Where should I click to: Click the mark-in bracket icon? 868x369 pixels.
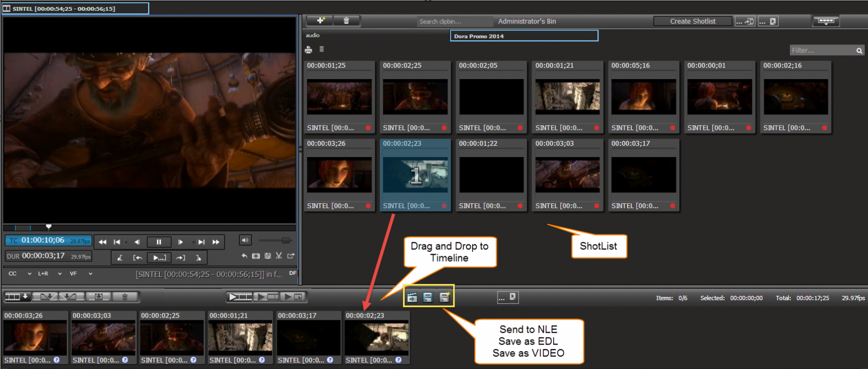(120, 258)
